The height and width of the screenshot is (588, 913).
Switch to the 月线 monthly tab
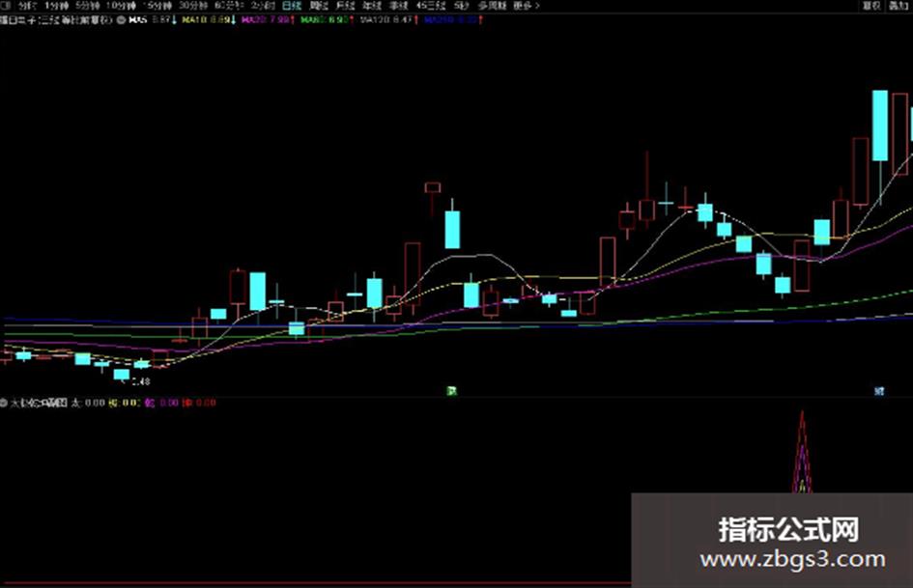pyautogui.click(x=345, y=6)
